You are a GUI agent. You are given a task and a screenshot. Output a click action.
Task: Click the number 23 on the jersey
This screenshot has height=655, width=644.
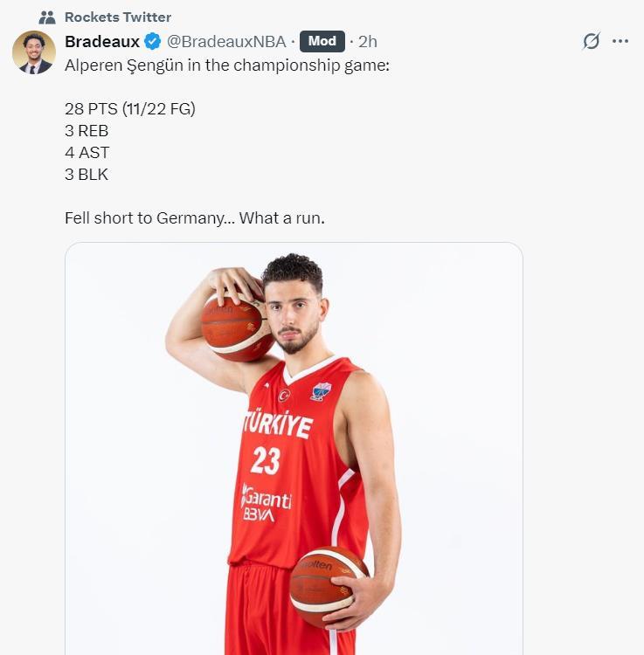pos(266,460)
